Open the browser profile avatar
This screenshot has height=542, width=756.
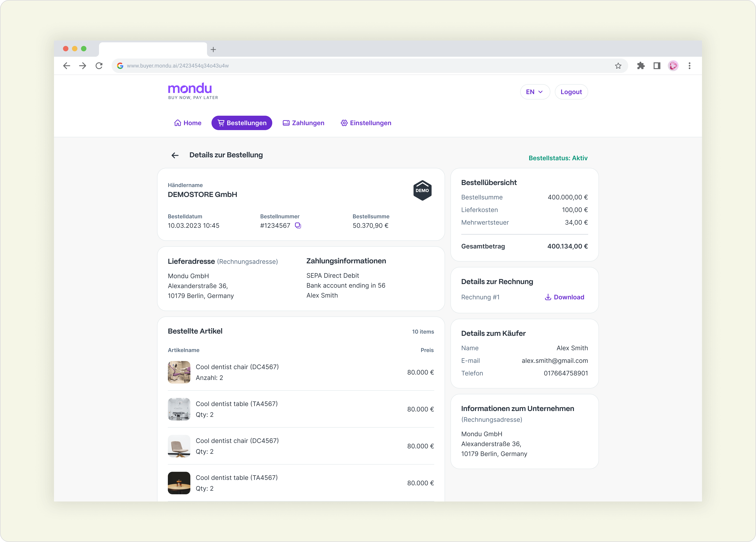[x=673, y=66]
